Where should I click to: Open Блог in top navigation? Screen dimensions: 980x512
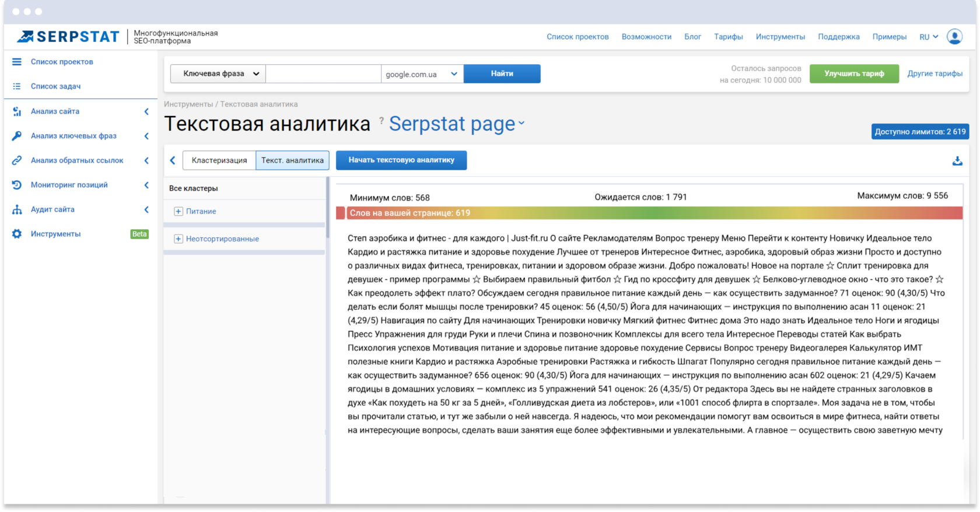click(692, 37)
